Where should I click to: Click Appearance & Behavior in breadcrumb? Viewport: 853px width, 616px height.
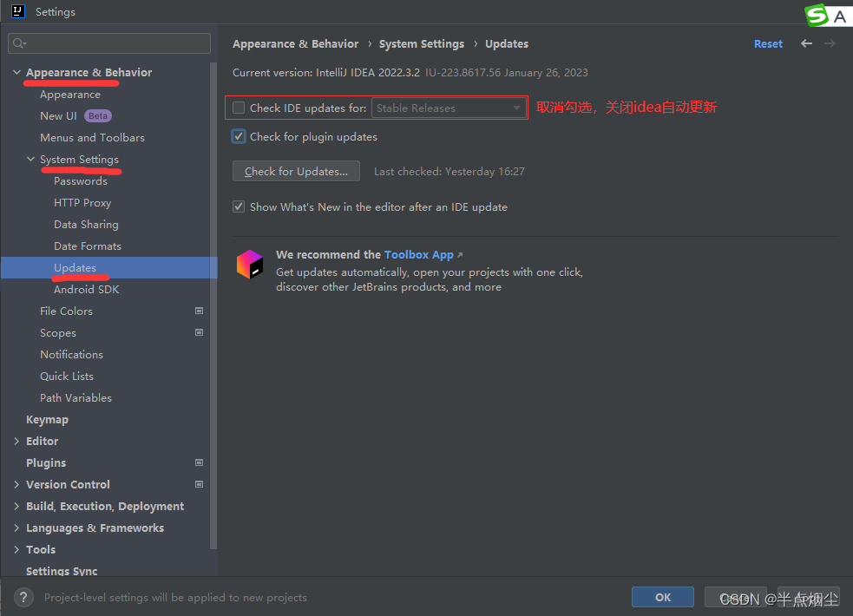[x=295, y=43]
